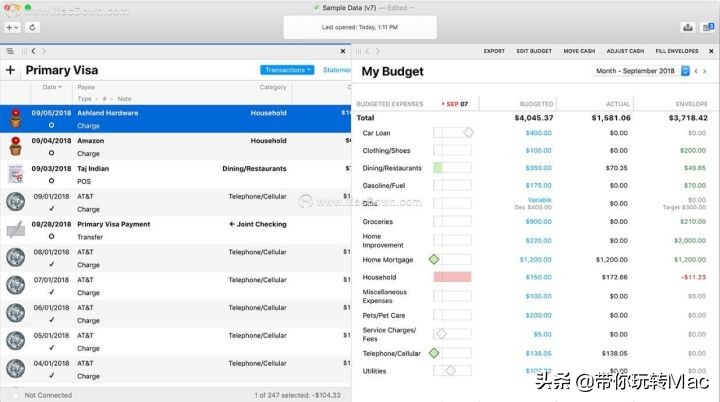Open the add dropdown in the top toolbar

[x=12, y=28]
